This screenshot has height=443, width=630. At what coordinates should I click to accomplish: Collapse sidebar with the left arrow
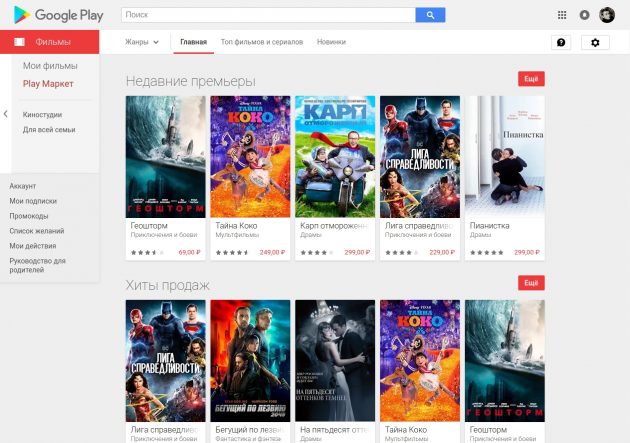click(x=6, y=114)
